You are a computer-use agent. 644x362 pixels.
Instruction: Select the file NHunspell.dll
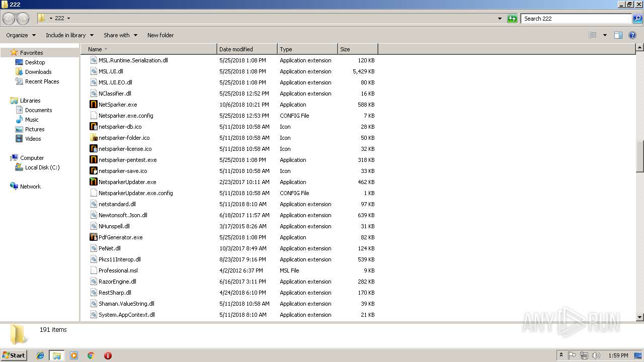point(114,226)
